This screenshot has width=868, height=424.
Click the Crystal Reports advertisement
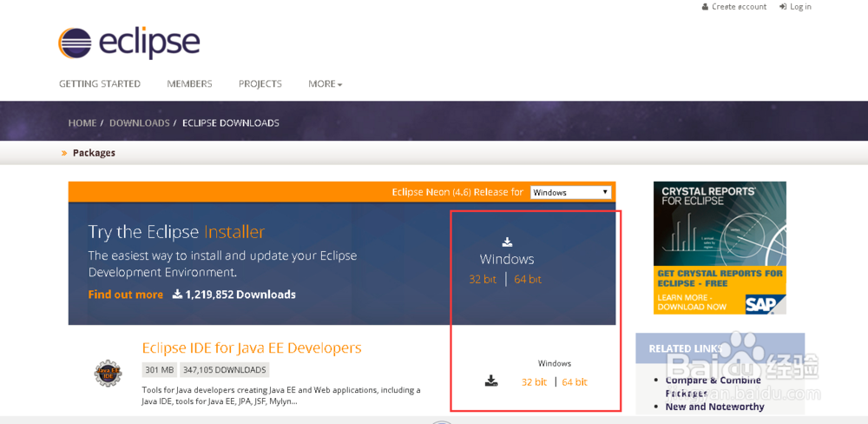click(x=720, y=248)
